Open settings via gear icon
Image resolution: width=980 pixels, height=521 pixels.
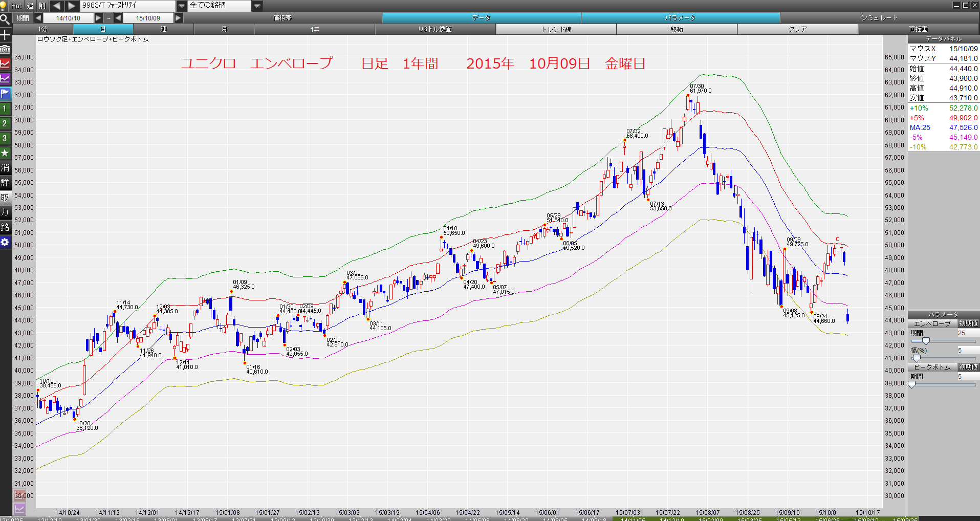[x=5, y=242]
